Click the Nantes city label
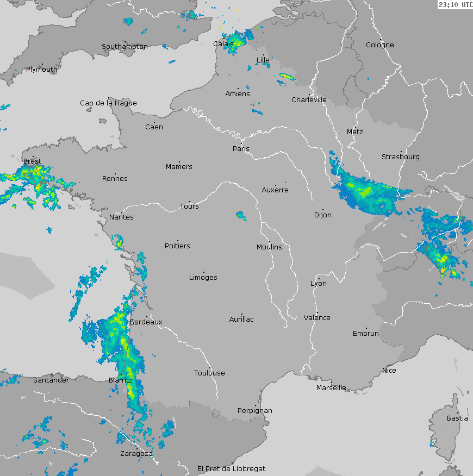 121,217
